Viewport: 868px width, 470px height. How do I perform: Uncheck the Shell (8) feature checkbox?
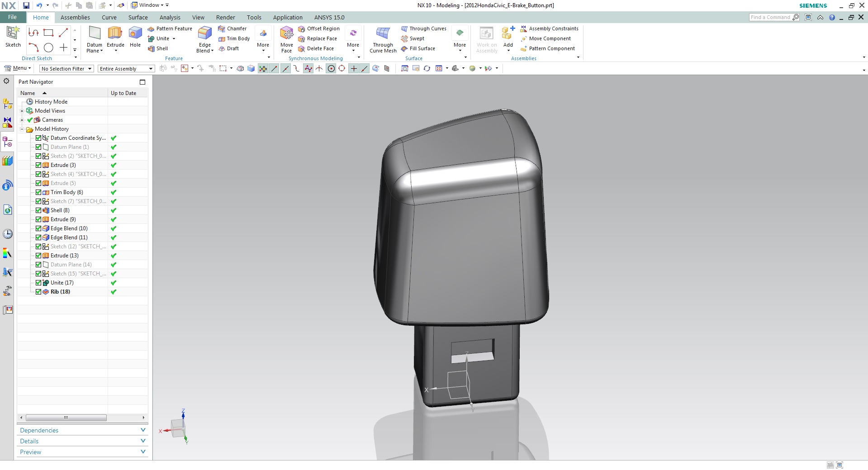tap(38, 210)
